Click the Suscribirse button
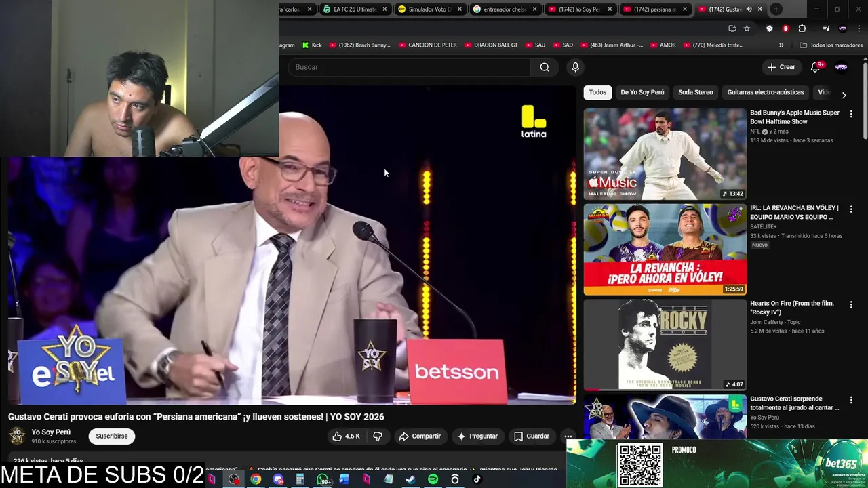The image size is (868, 488). pos(112,436)
